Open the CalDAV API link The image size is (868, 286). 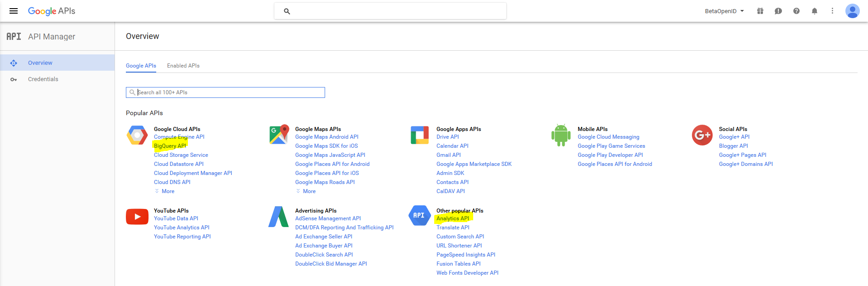click(451, 191)
